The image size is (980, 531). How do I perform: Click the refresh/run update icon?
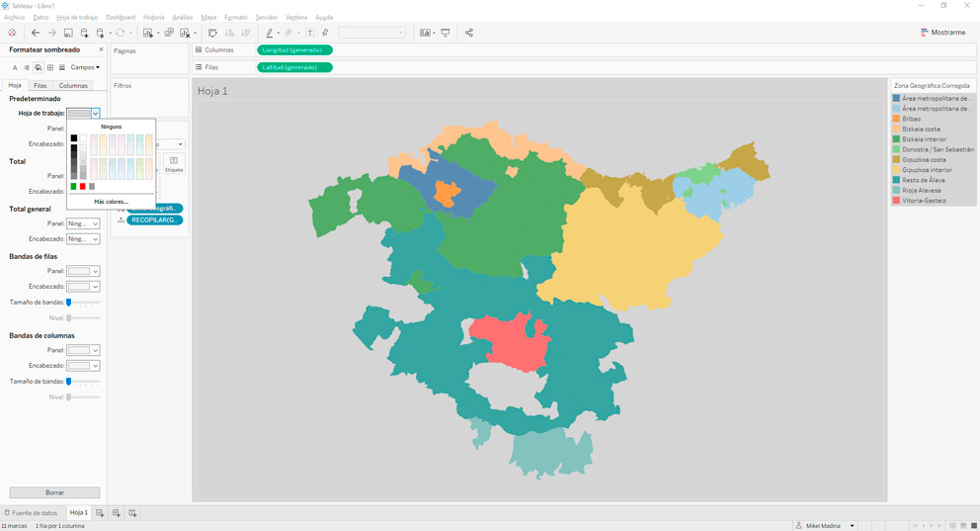(x=120, y=33)
